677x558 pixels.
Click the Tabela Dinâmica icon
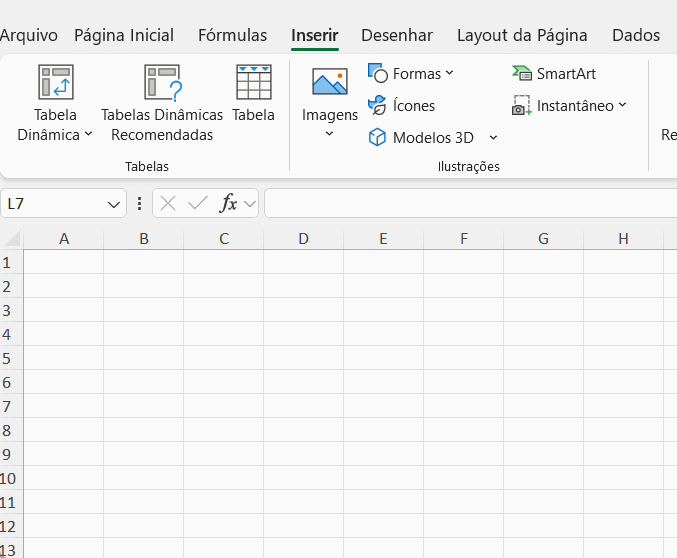coord(55,83)
